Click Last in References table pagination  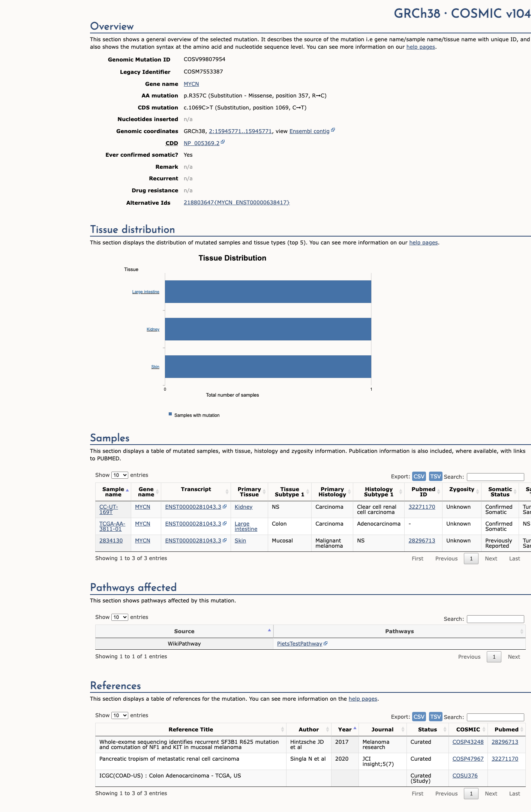click(514, 794)
